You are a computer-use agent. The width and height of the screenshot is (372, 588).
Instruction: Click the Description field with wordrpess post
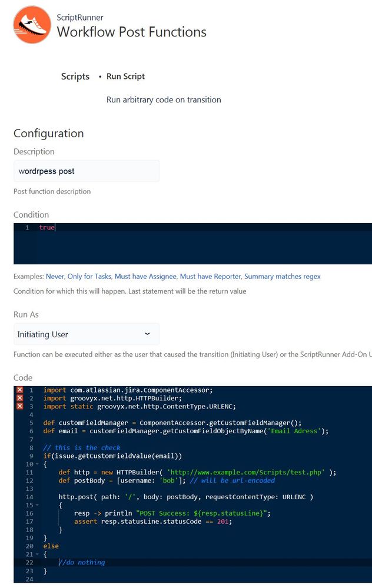tap(87, 171)
